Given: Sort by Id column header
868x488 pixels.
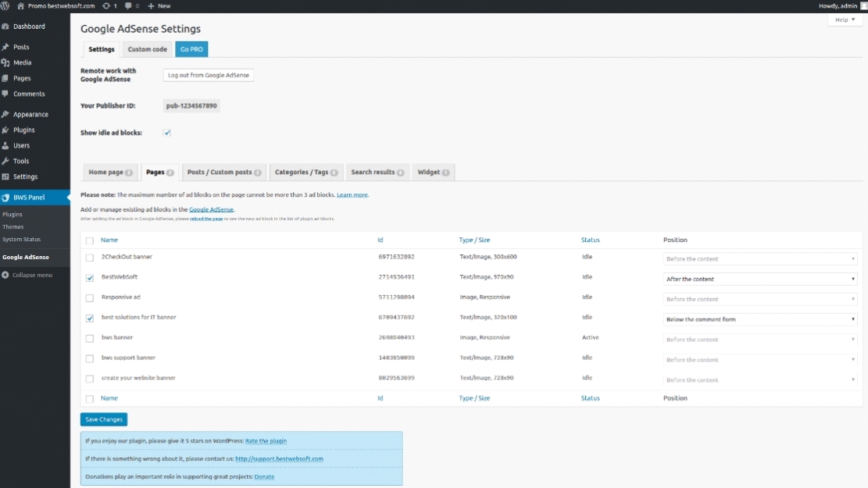Looking at the screenshot, I should tap(380, 240).
